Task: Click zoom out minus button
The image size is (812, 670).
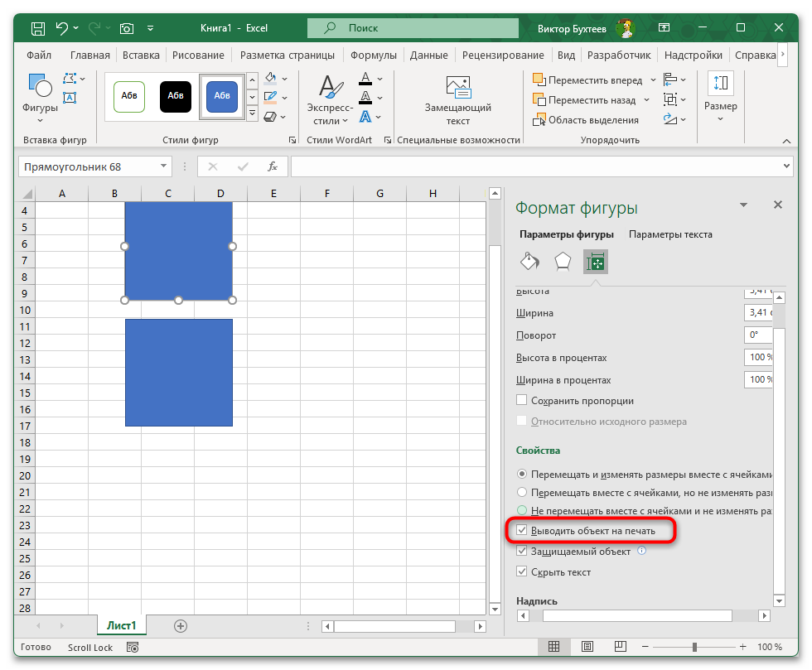Action: (x=645, y=647)
